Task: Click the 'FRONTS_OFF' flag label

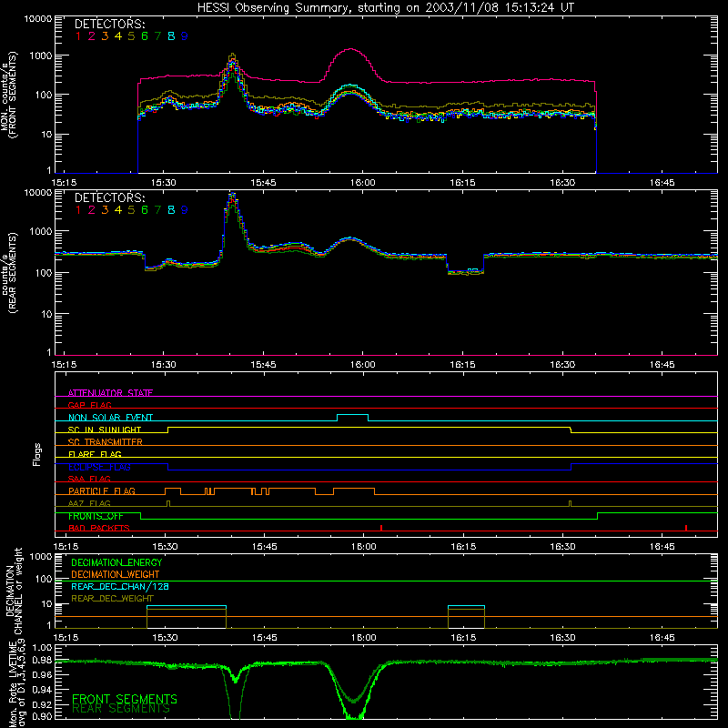Action: pyautogui.click(x=96, y=516)
